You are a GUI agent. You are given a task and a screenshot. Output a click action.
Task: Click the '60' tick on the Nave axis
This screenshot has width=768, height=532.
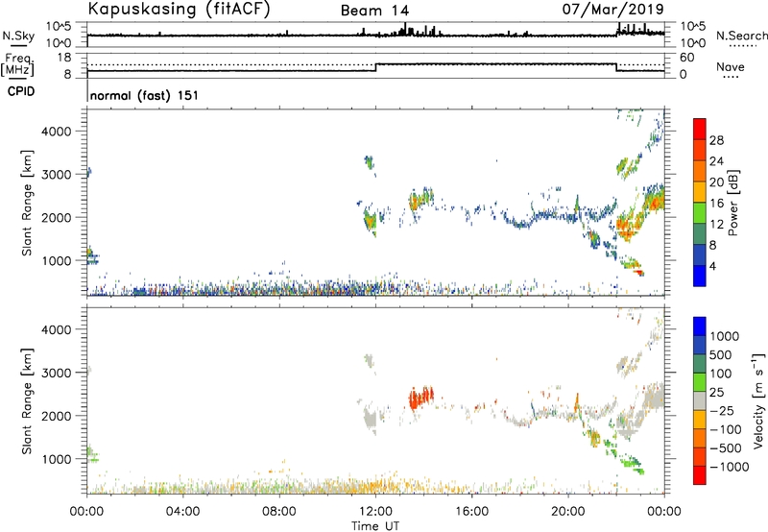pos(686,58)
